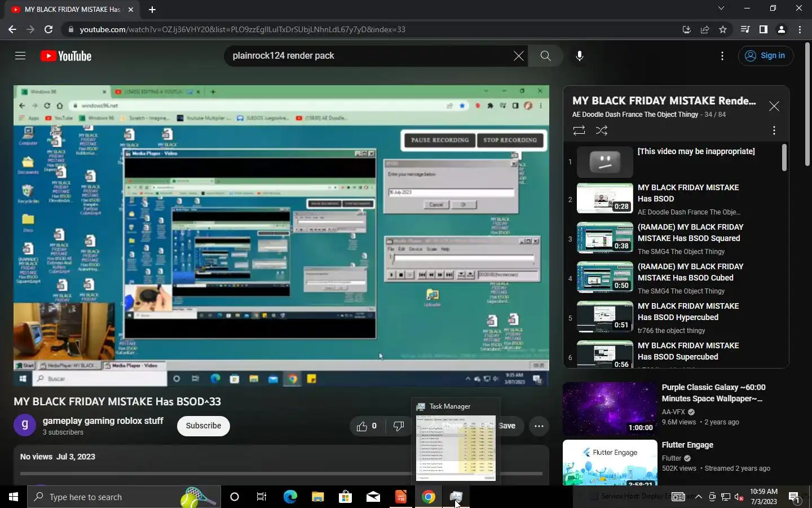Select Has BSOD Hypercubed playlist entry

(674, 317)
